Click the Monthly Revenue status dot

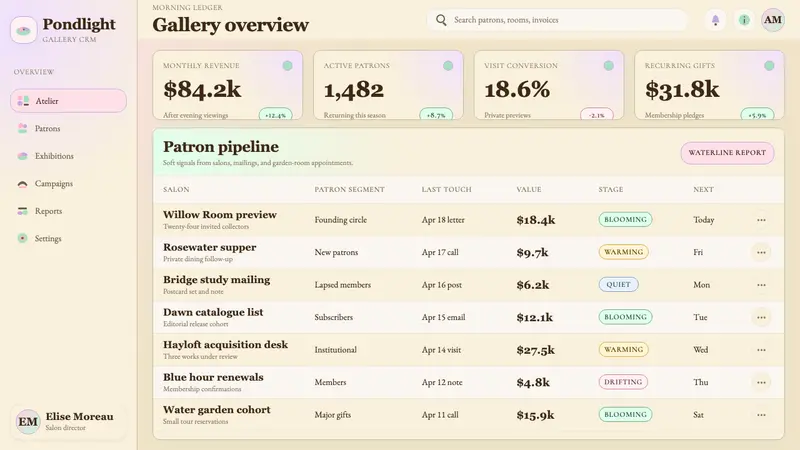[288, 66]
